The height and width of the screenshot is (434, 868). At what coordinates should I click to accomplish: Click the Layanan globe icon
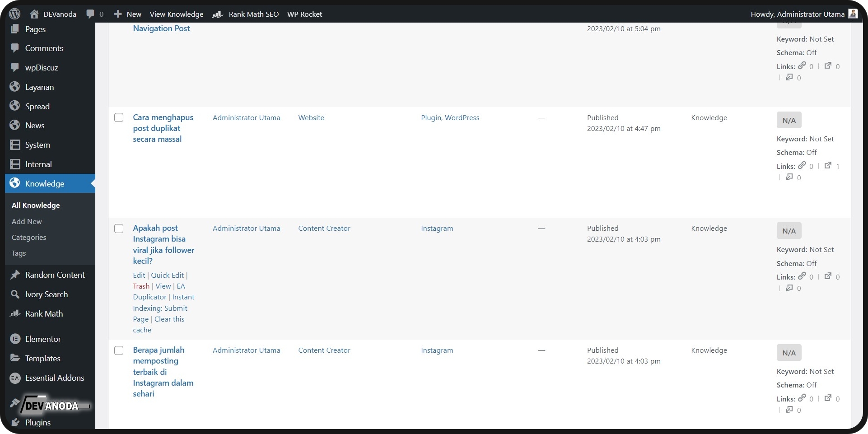click(x=15, y=87)
